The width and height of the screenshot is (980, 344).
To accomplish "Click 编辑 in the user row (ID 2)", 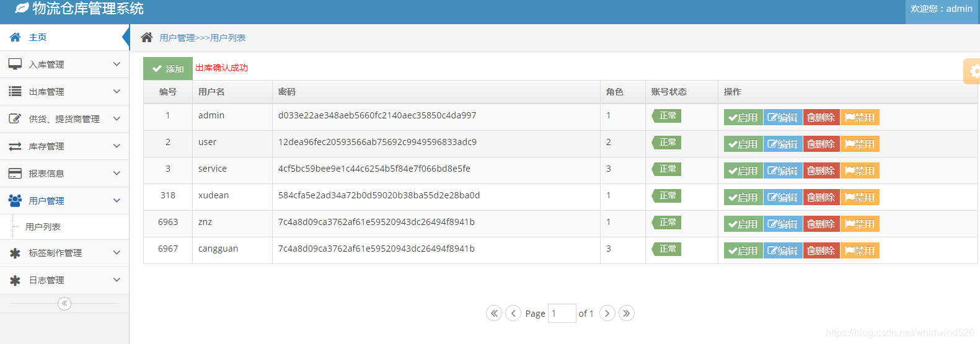I will [x=783, y=144].
